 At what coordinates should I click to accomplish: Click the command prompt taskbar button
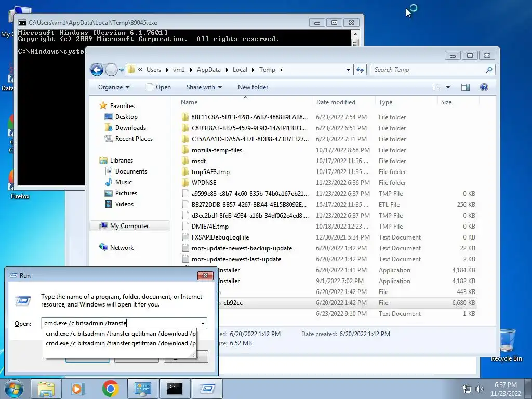pyautogui.click(x=175, y=389)
